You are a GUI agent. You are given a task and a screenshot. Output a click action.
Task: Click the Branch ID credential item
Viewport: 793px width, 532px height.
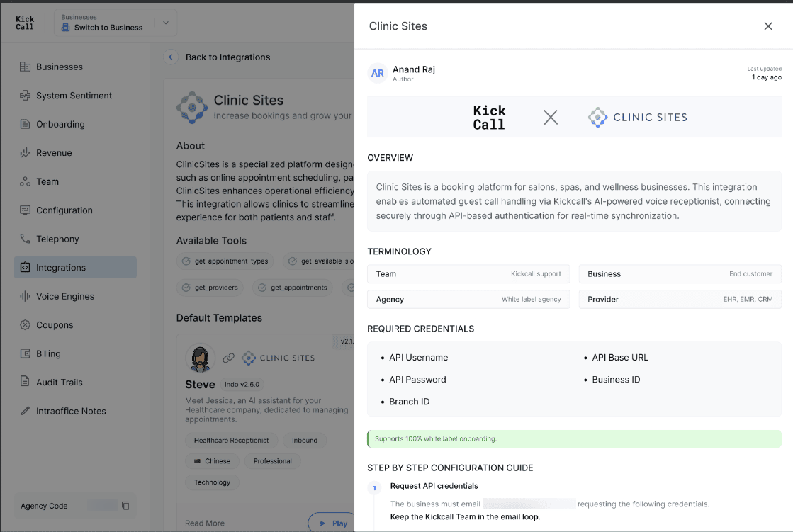tap(409, 402)
